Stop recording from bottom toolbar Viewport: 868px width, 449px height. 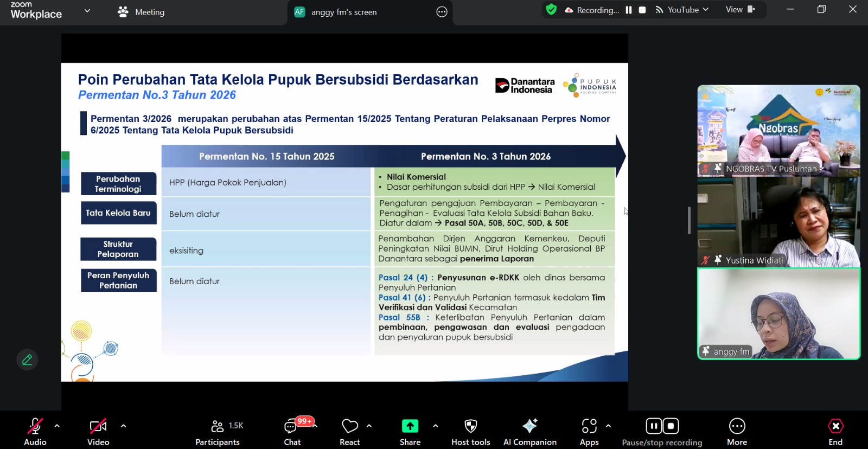coord(671,426)
